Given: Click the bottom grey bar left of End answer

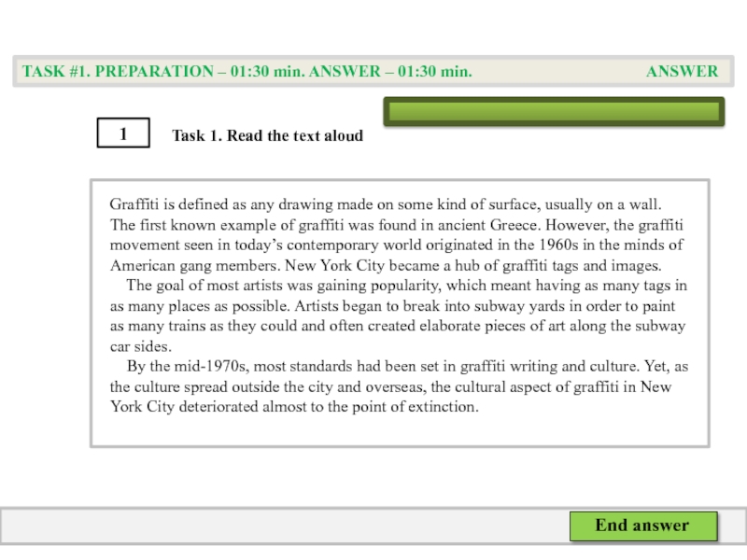Looking at the screenshot, I should [x=280, y=526].
